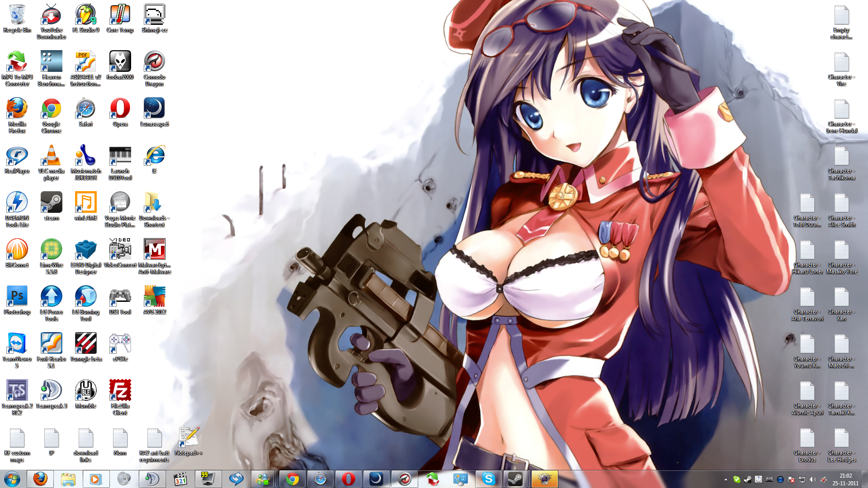The image size is (868, 488).
Task: Open the winLAME desktop icon
Action: pyautogui.click(x=86, y=206)
